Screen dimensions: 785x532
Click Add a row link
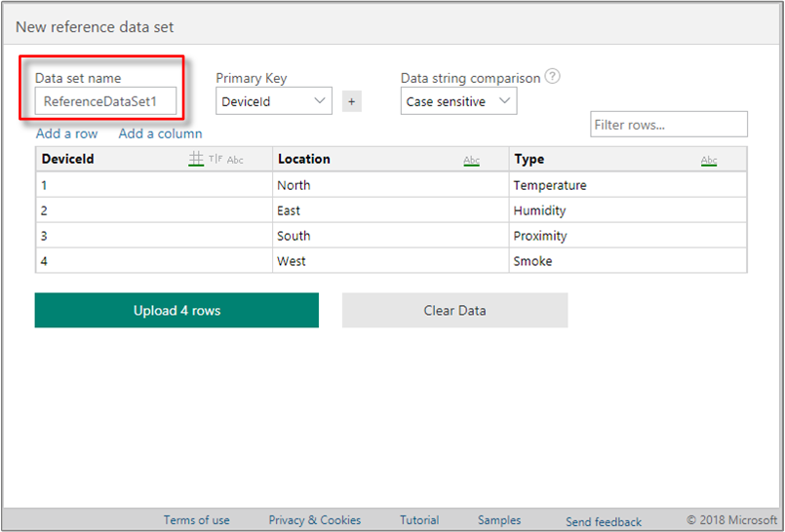66,133
